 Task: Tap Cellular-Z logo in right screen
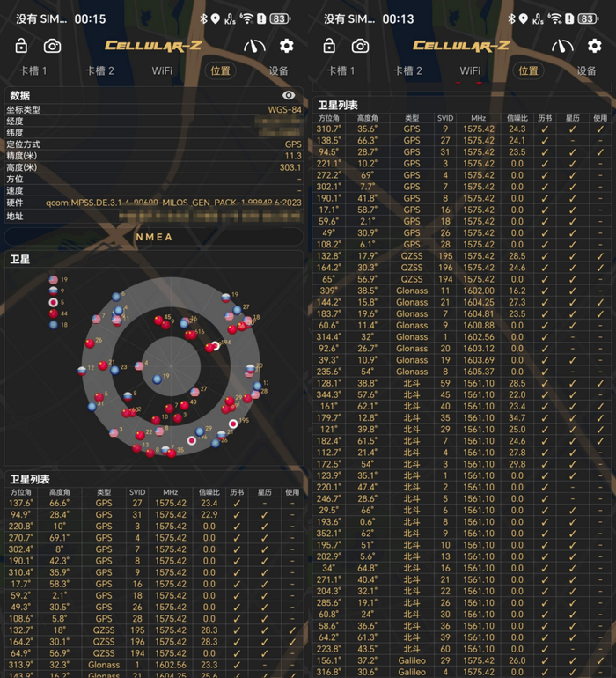click(x=461, y=46)
